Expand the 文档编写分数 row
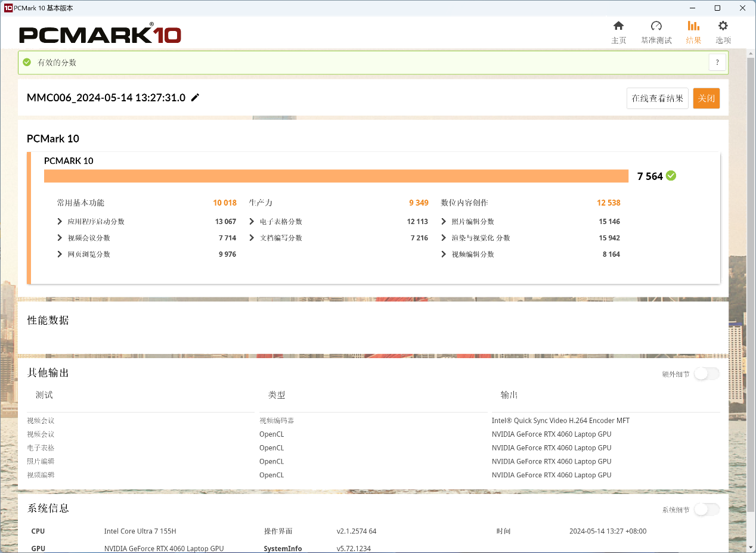The width and height of the screenshot is (756, 553). (x=252, y=238)
